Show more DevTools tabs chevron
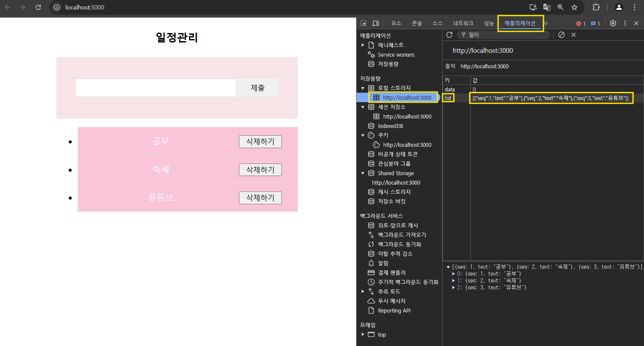 546,23
